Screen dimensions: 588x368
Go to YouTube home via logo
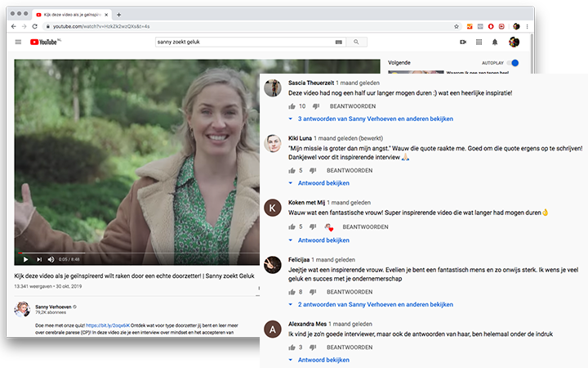tap(46, 42)
